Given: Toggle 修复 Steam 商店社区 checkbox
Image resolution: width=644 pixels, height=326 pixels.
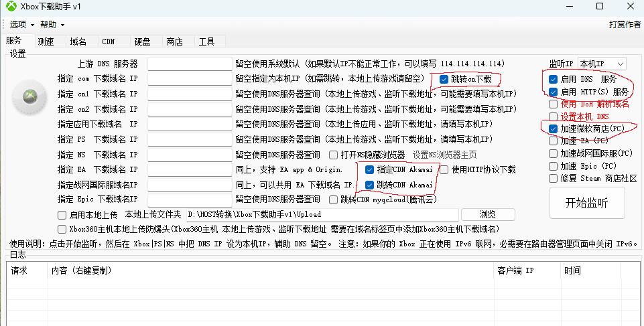Looking at the screenshot, I should [554, 178].
